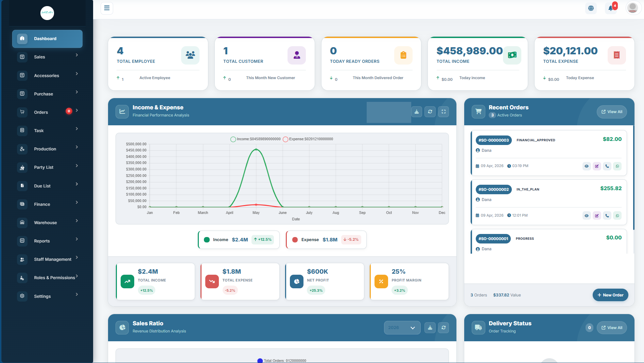The width and height of the screenshot is (644, 363).
Task: Toggle Expense series in chart legend
Action: click(x=308, y=139)
